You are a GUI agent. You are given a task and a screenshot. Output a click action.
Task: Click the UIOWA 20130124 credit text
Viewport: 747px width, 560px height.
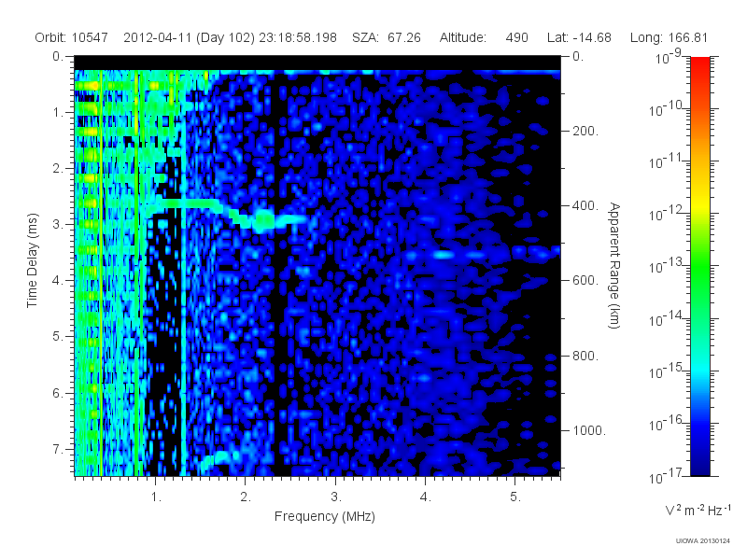pyautogui.click(x=703, y=540)
